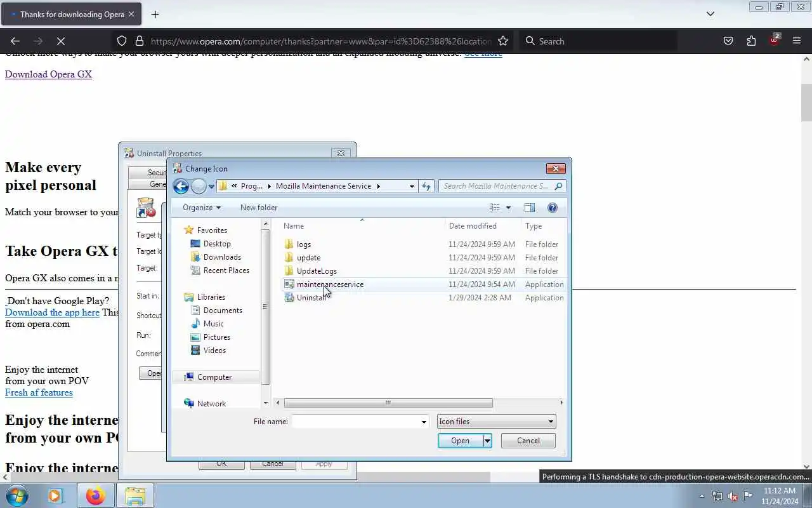Go back in the Change Icon dialog
The height and width of the screenshot is (508, 812).
(181, 186)
